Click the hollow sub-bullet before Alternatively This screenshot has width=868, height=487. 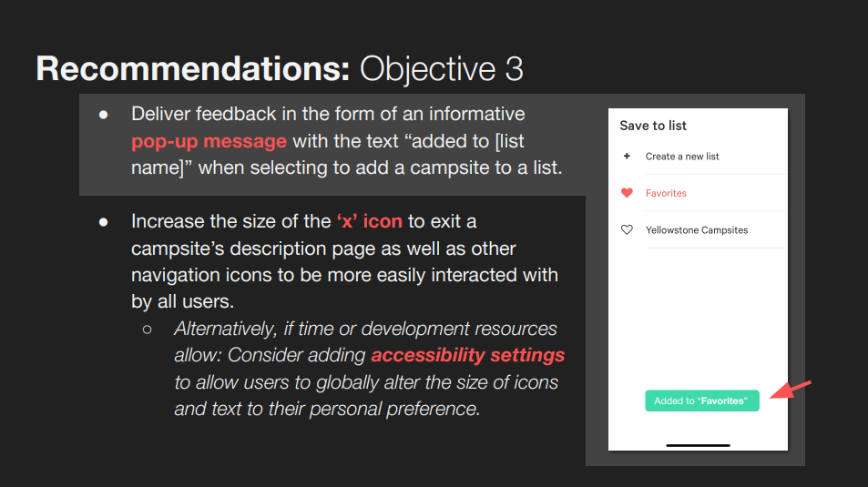147,330
